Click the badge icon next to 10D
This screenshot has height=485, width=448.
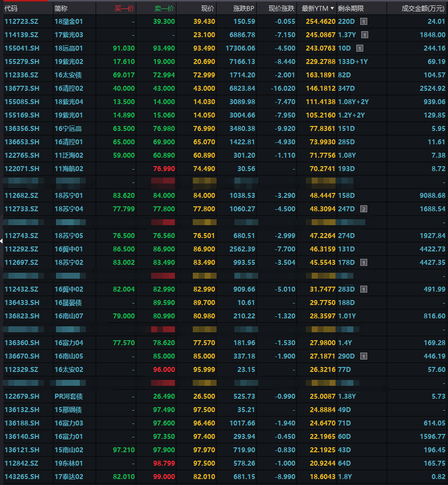360,48
